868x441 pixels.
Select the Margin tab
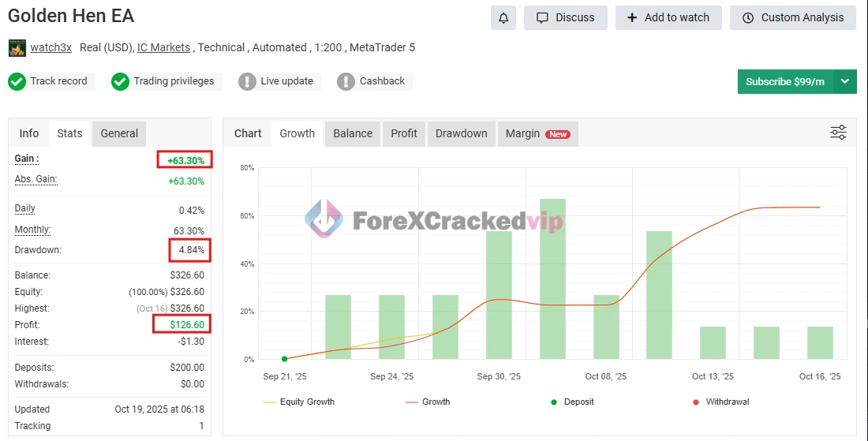click(x=537, y=133)
